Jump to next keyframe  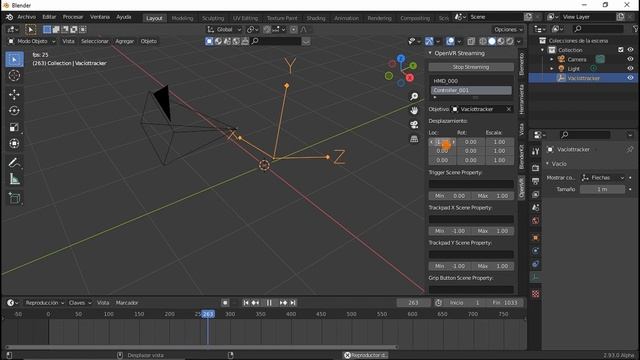283,303
